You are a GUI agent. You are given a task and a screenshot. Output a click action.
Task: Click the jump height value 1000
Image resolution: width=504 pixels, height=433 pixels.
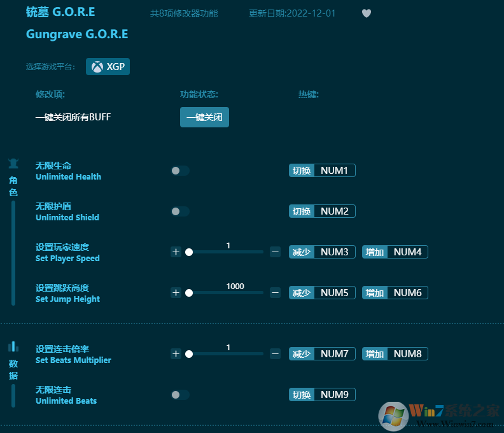(x=235, y=287)
